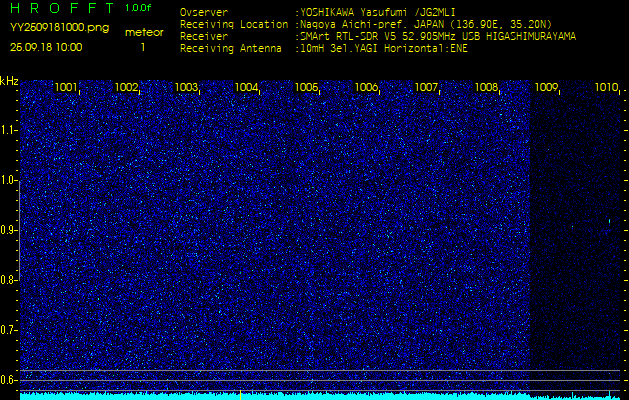Screen dimensions: 629x400
Task: Click the 1.00f version label
Action: pyautogui.click(x=139, y=8)
